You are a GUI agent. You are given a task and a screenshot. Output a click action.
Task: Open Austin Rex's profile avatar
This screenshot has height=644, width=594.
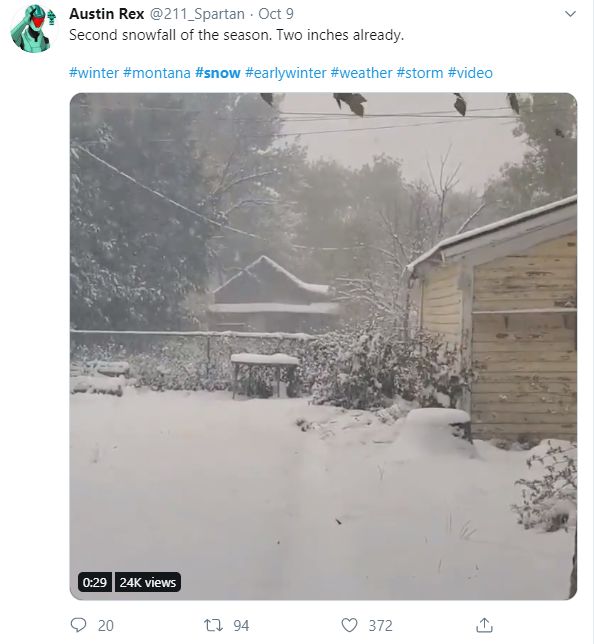tap(32, 28)
